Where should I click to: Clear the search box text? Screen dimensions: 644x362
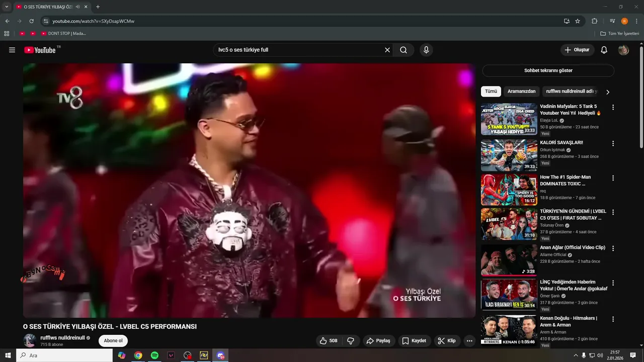click(x=387, y=50)
